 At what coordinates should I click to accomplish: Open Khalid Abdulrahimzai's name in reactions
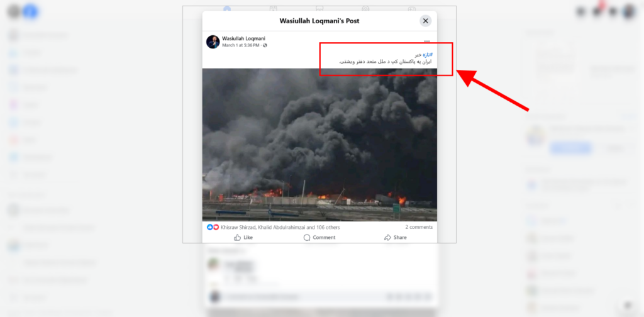tap(281, 227)
